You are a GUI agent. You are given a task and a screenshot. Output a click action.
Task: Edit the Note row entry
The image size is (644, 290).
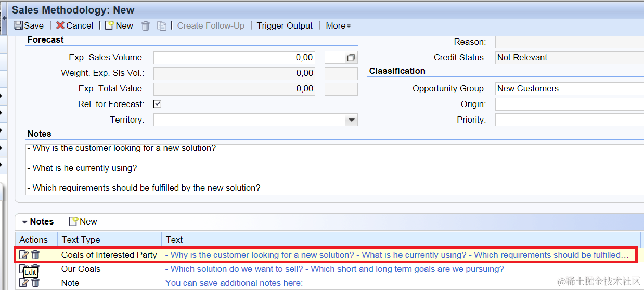[x=23, y=283]
